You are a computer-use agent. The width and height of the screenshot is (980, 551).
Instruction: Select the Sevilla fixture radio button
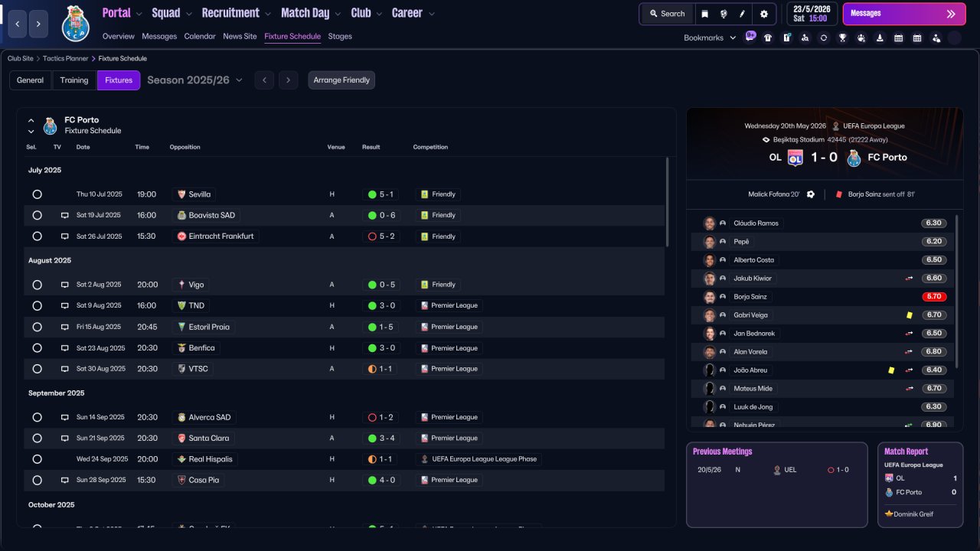click(x=37, y=194)
